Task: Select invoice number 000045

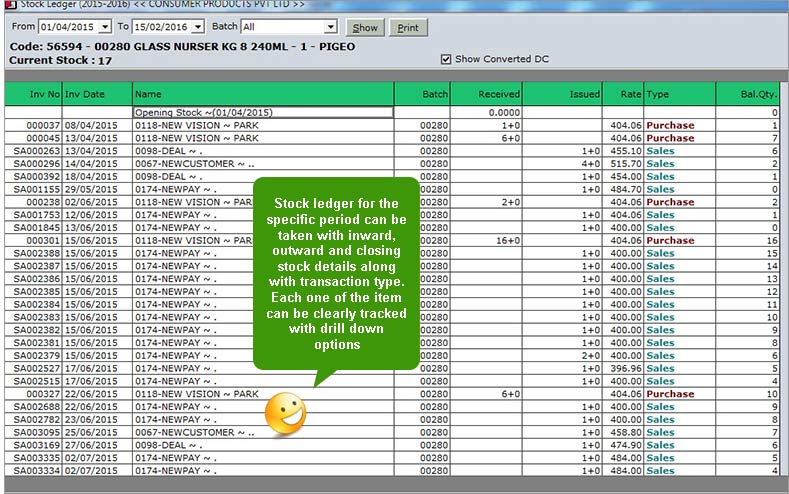Action: click(43, 138)
